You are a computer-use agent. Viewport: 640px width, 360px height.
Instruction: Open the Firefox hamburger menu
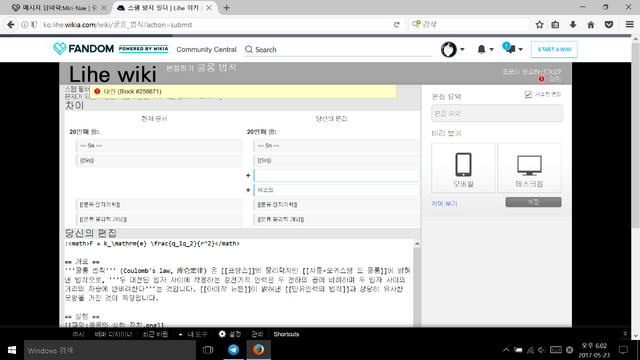point(629,25)
